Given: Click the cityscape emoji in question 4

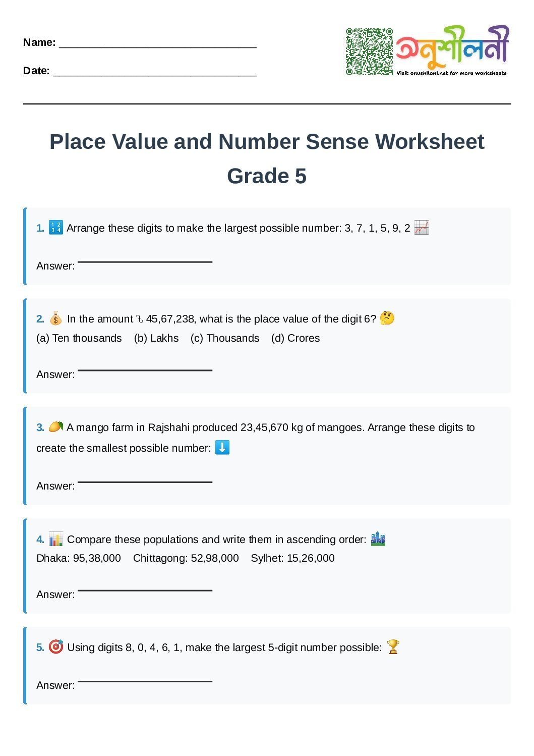Looking at the screenshot, I should (x=378, y=538).
